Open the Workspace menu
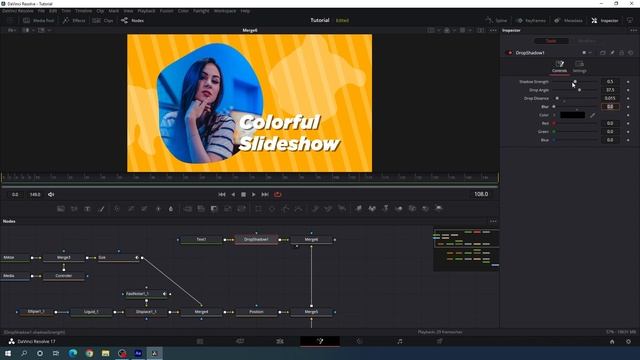 coord(224,11)
